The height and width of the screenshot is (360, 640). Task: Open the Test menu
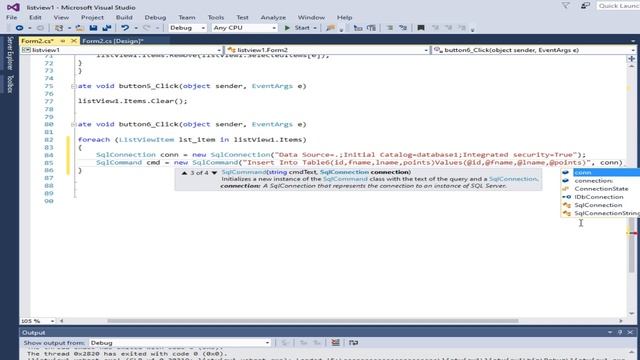point(242,18)
